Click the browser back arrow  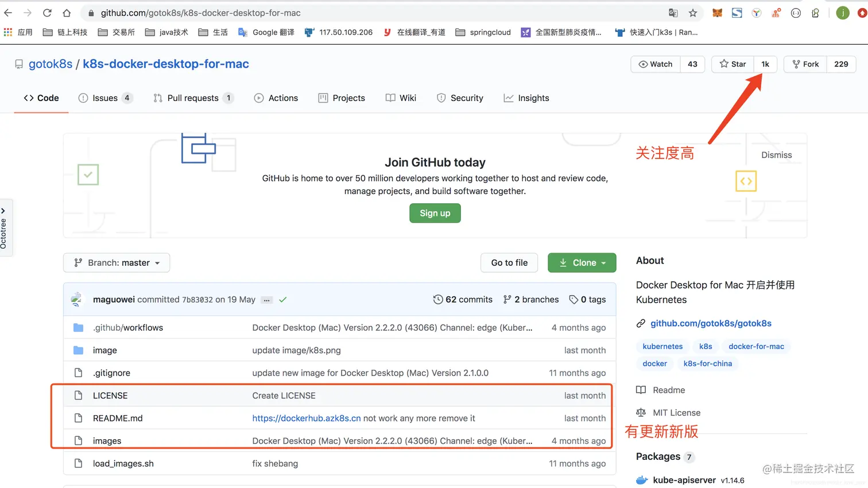8,13
